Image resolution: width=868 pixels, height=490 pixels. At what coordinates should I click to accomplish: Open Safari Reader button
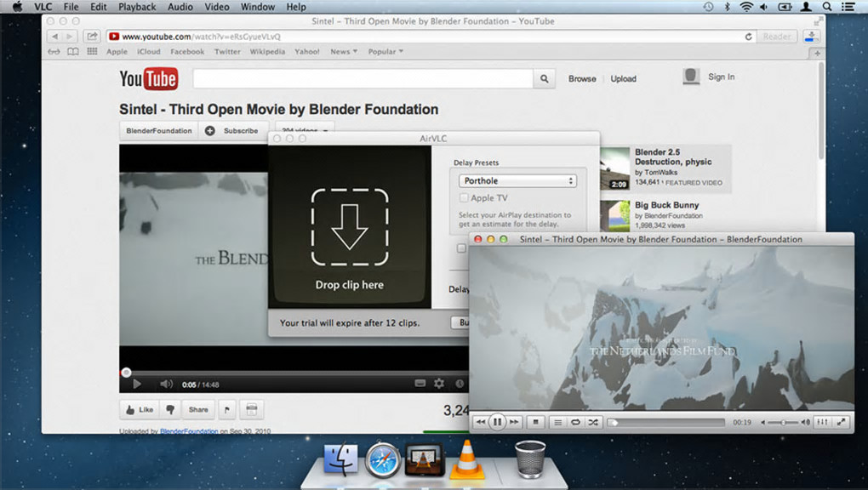click(x=777, y=37)
